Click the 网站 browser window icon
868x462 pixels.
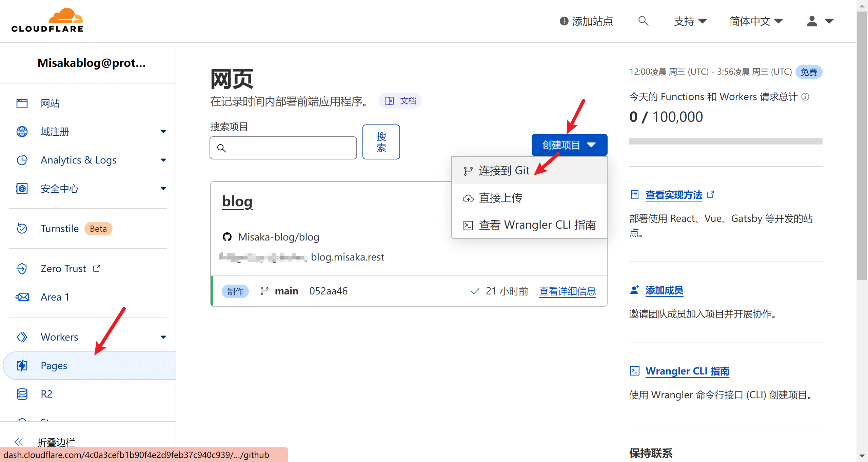click(x=22, y=103)
